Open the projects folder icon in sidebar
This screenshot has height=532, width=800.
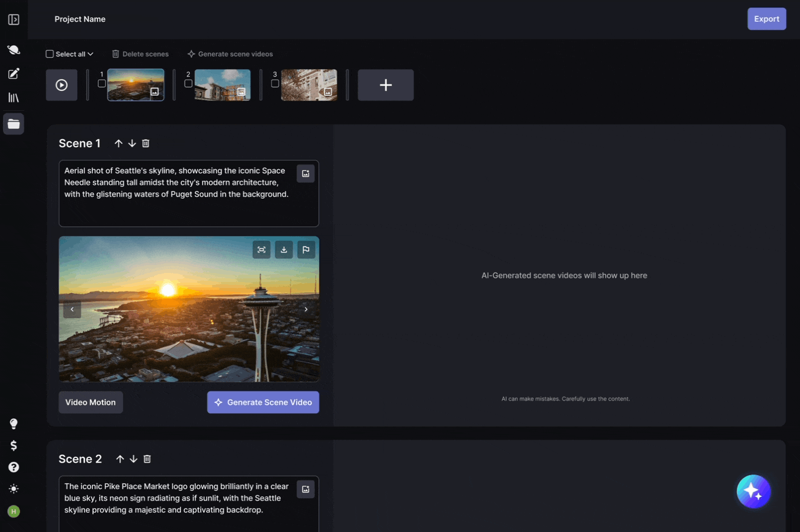tap(13, 124)
